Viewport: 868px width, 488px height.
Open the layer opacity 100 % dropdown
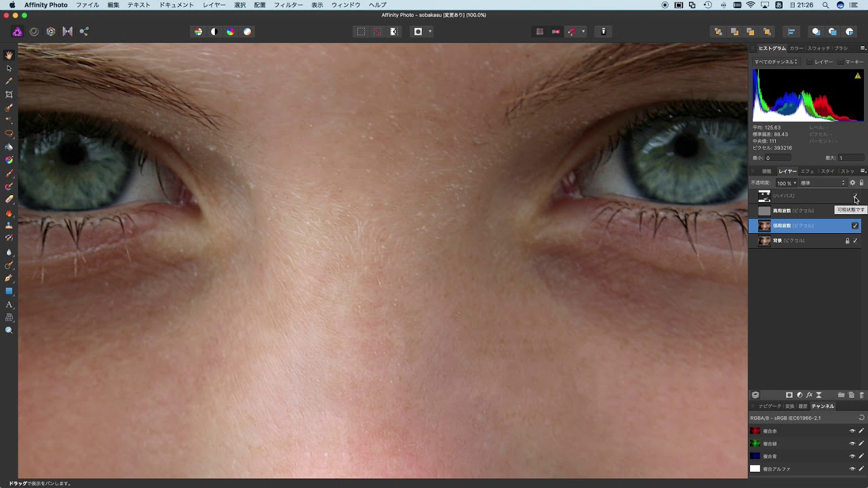pos(787,183)
